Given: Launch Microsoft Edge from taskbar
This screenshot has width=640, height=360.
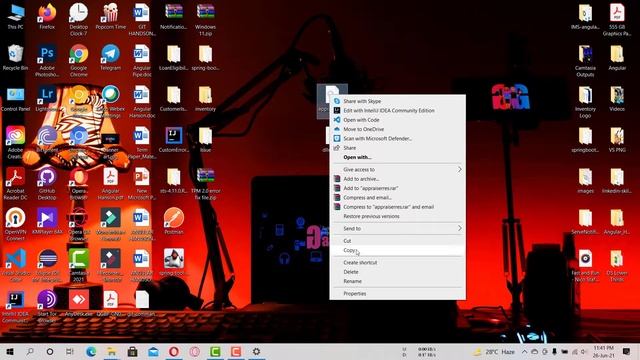Looking at the screenshot, I should coord(91,351).
